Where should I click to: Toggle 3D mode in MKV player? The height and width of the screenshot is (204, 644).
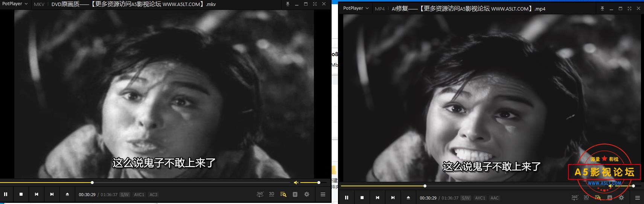pyautogui.click(x=271, y=194)
